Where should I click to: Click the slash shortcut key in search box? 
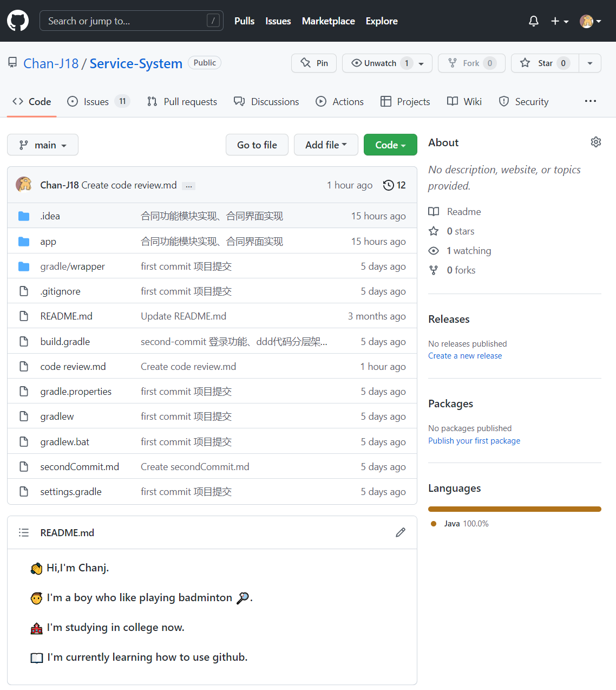pyautogui.click(x=213, y=21)
